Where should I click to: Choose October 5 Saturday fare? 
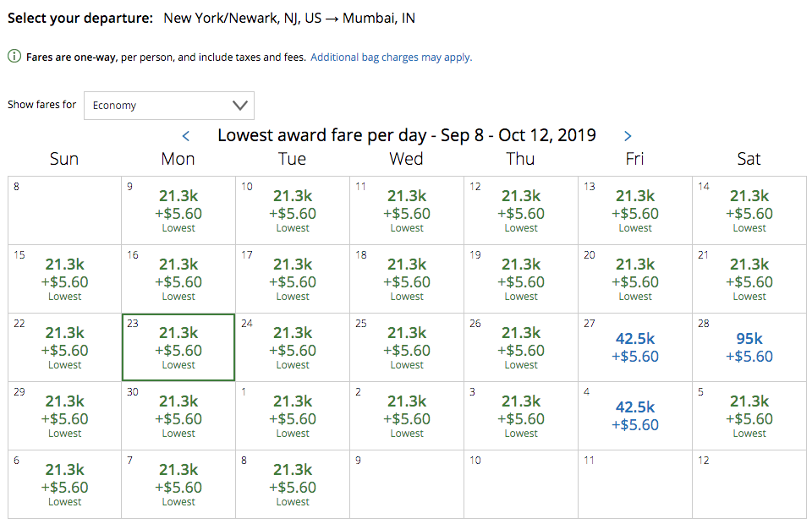coord(749,416)
